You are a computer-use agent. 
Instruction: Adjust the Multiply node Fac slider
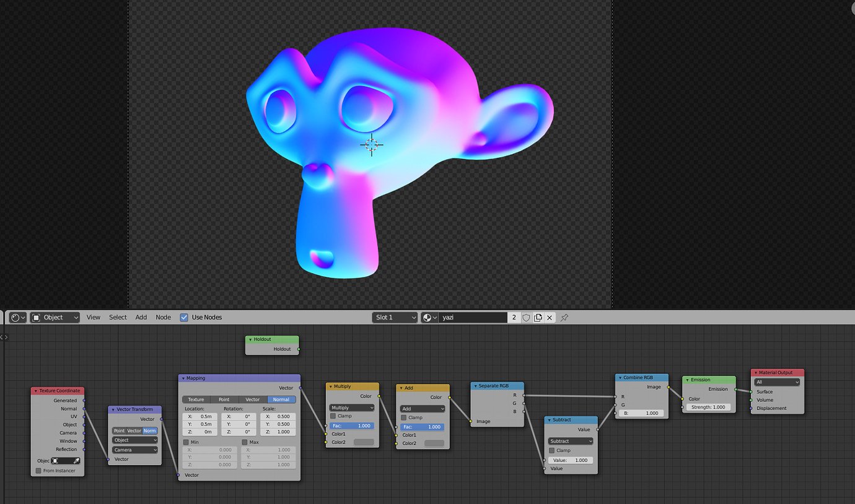click(352, 426)
